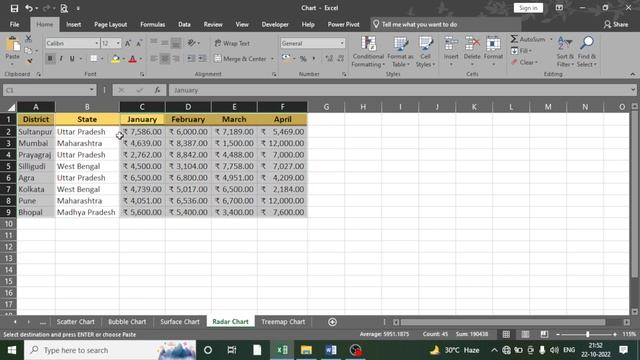Viewport: 640px width, 360px height.
Task: Toggle Normal view in status bar
Action: pos(506,334)
